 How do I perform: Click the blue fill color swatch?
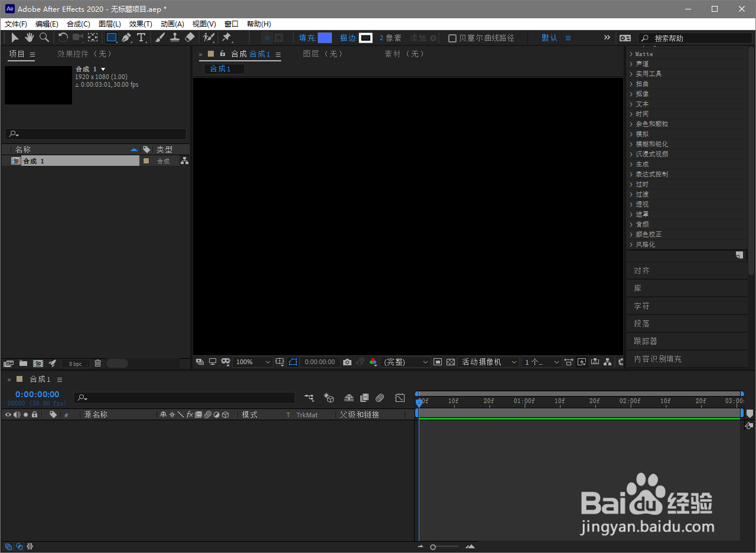(325, 38)
